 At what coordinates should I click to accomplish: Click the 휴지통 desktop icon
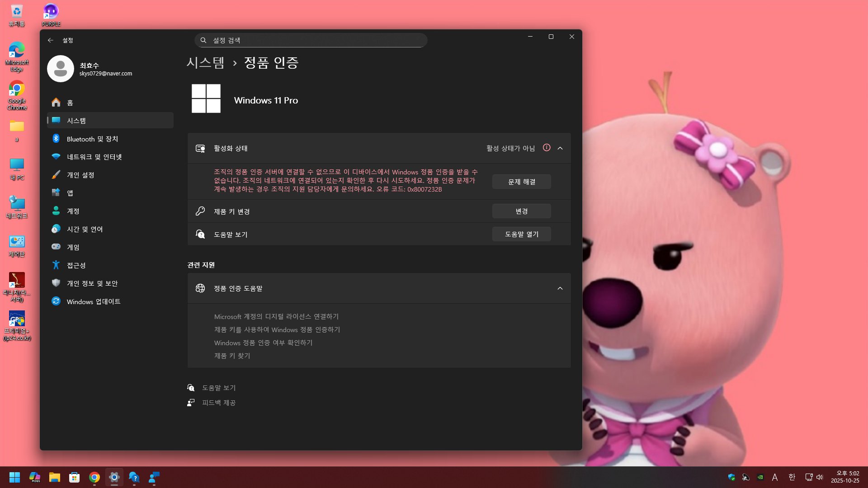(17, 15)
